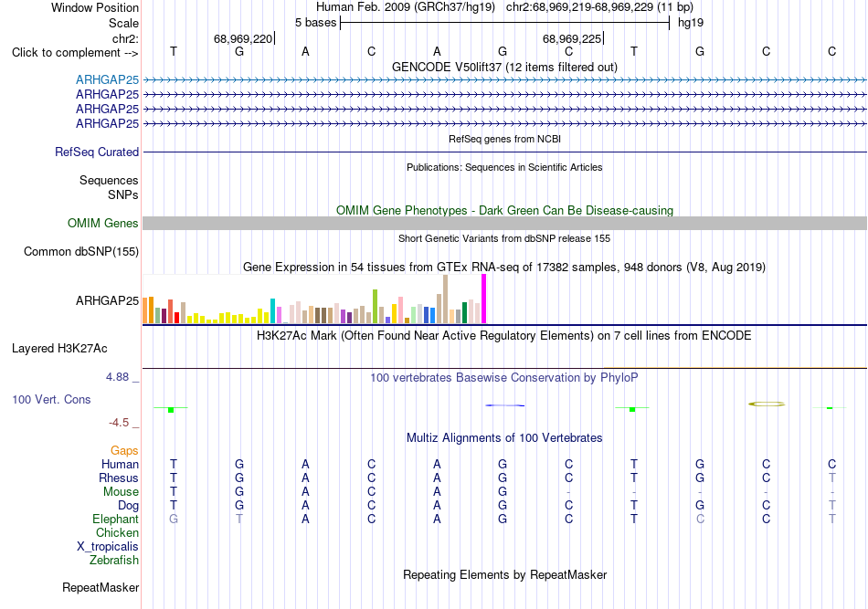Click the olive ellipse in PhyloP track
Screen dimensions: 868x609
click(x=767, y=404)
